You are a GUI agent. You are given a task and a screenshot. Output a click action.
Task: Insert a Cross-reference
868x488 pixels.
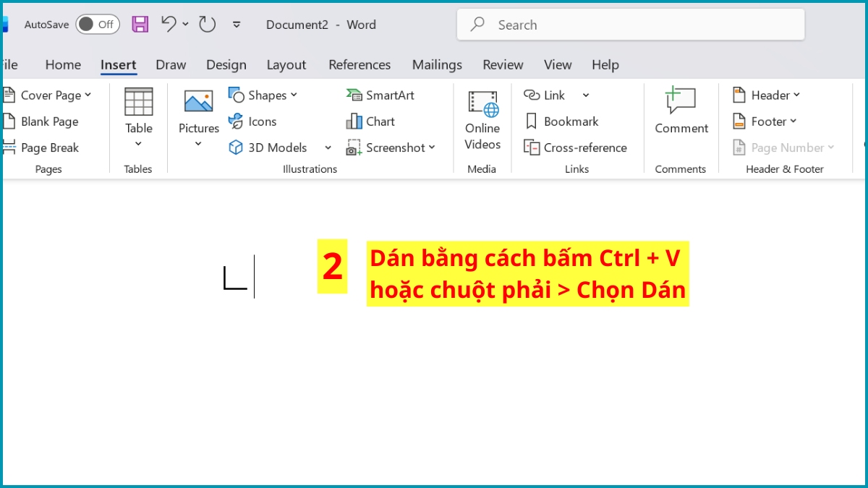click(576, 147)
